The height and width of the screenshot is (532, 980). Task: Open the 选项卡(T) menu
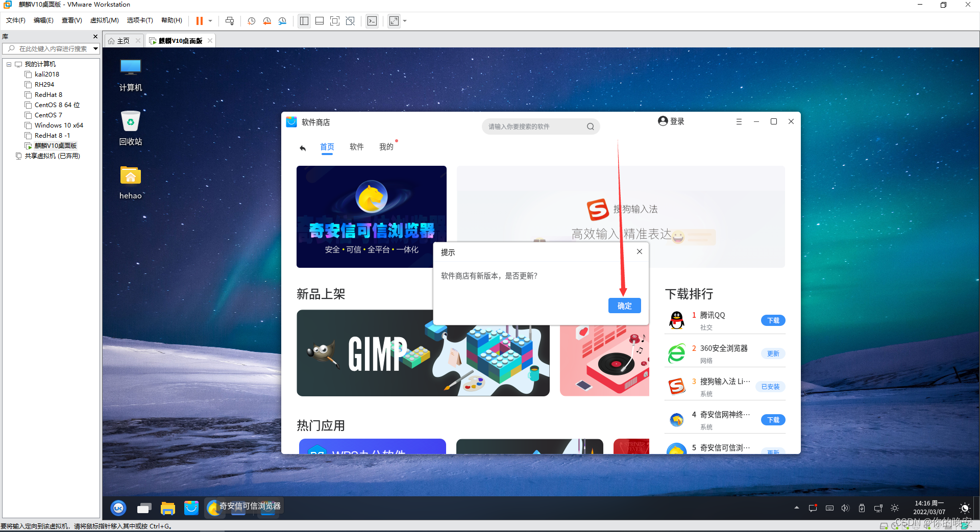(x=140, y=20)
